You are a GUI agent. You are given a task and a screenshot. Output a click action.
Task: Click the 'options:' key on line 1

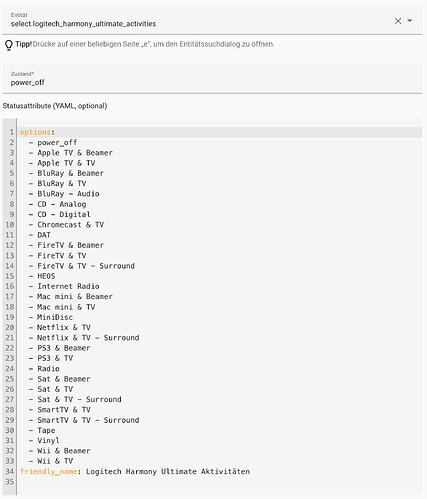pyautogui.click(x=37, y=132)
